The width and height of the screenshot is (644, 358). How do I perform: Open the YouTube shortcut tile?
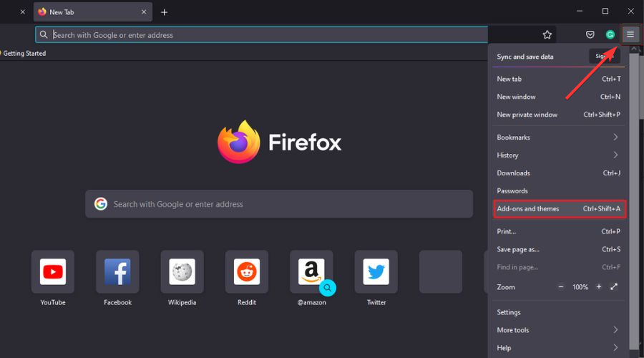pyautogui.click(x=53, y=271)
